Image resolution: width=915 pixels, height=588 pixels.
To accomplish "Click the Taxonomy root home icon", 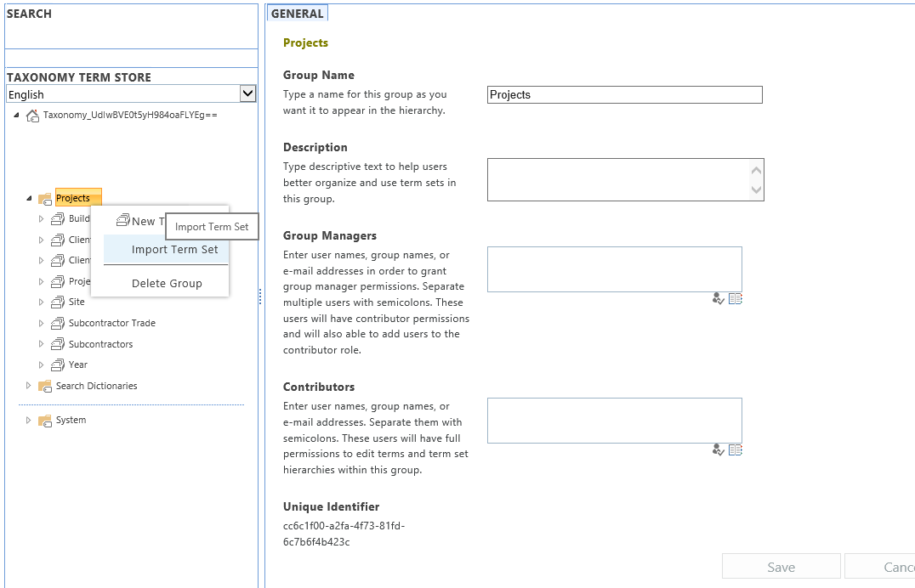I will 32,116.
